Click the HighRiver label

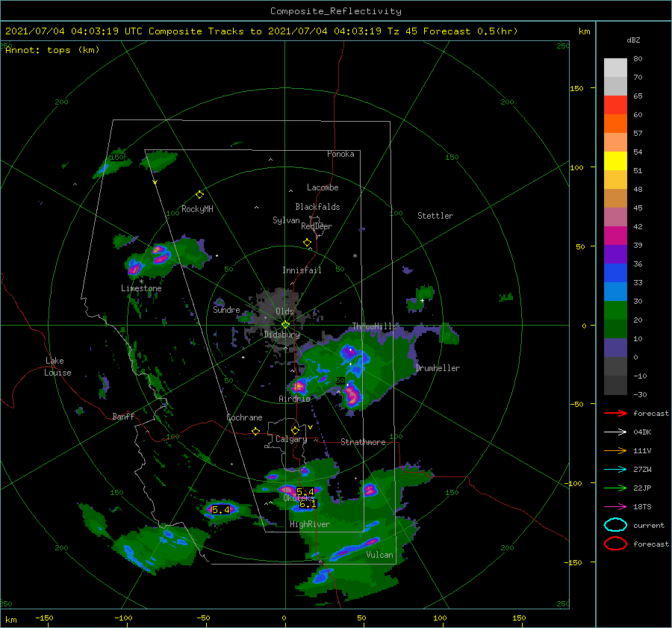point(310,524)
